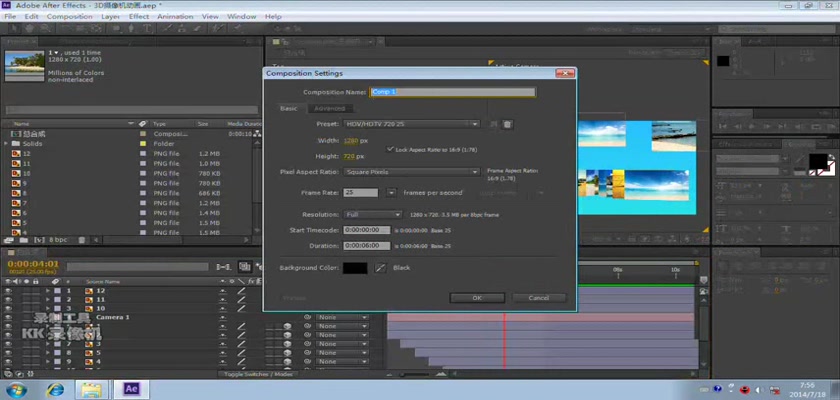Switch to the Basic tab
Image resolution: width=840 pixels, height=400 pixels.
point(289,109)
